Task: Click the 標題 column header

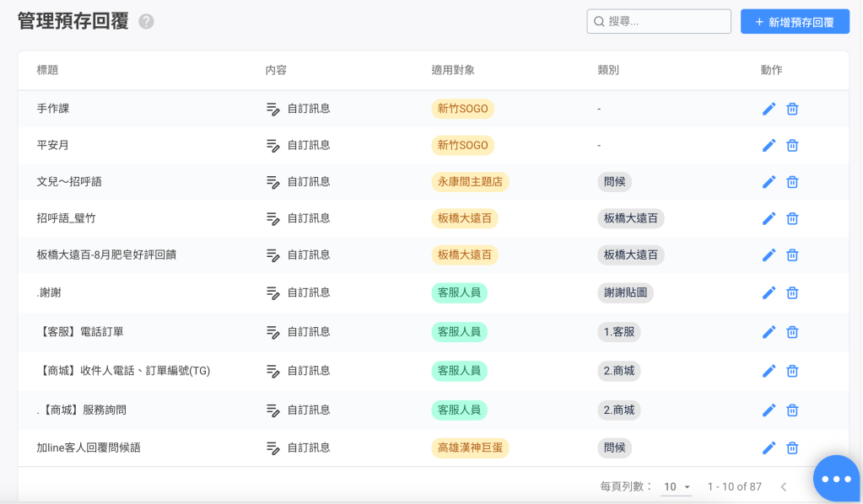Action: click(47, 70)
